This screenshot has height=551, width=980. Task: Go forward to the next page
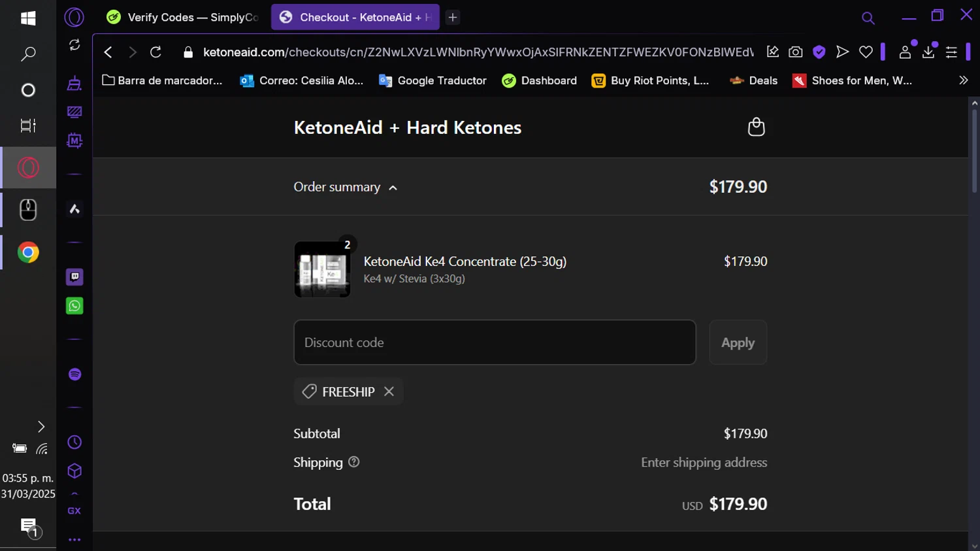click(132, 52)
